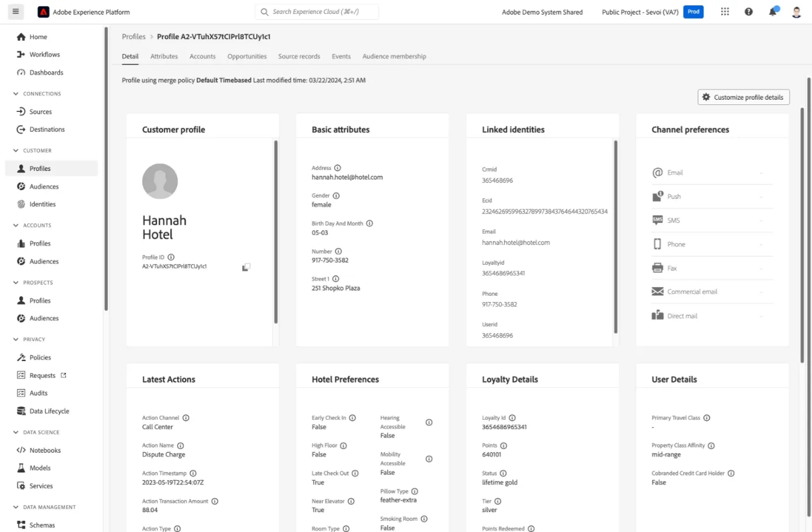812x532 pixels.
Task: Show info for Late Check Out
Action: tap(355, 473)
